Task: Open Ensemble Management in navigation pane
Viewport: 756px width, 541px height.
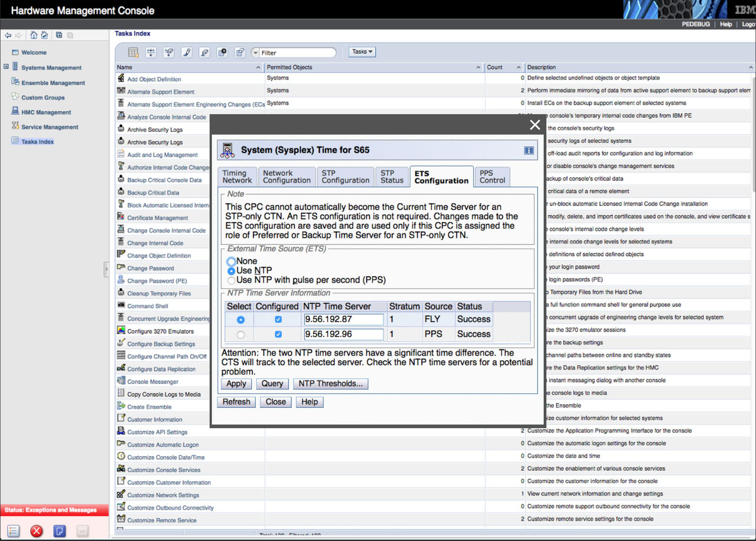Action: (x=53, y=83)
